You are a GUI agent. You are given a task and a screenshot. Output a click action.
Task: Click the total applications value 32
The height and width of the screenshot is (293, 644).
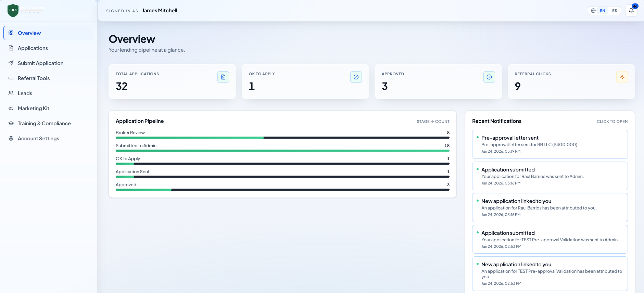(122, 86)
